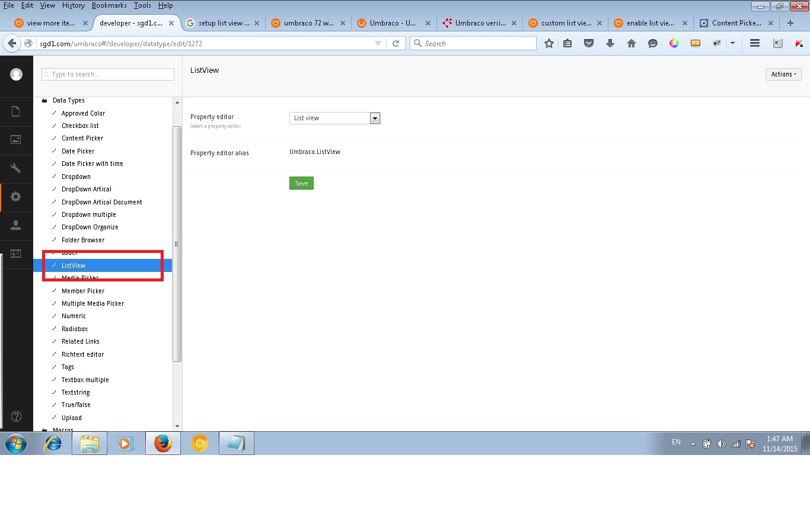Go back with browser back arrow

(x=12, y=43)
